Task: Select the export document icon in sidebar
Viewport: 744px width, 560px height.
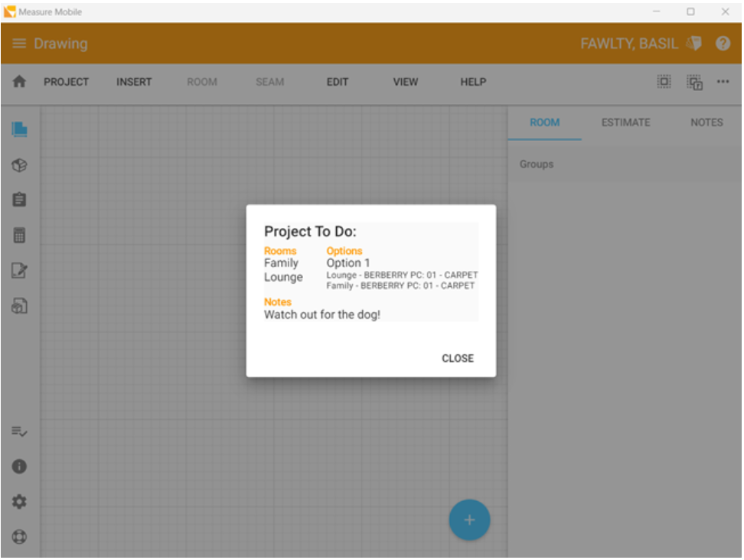Action: click(x=18, y=305)
